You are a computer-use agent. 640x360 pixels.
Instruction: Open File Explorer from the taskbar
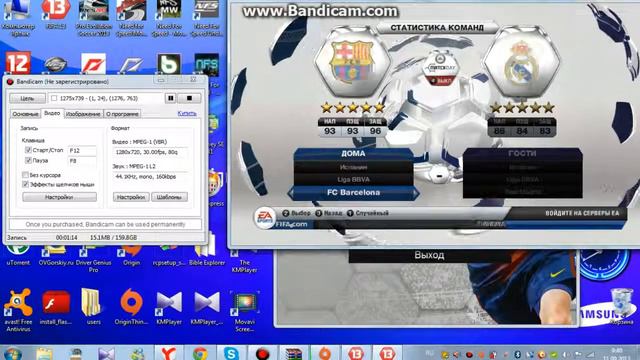pyautogui.click(x=44, y=353)
